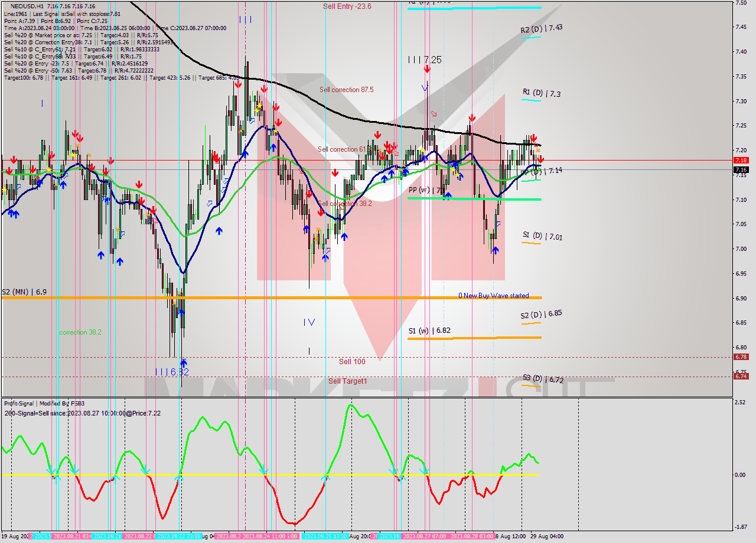The width and height of the screenshot is (756, 543).
Task: Select the 'Sell %20 @ Correction Entry38' line
Action: [88, 42]
